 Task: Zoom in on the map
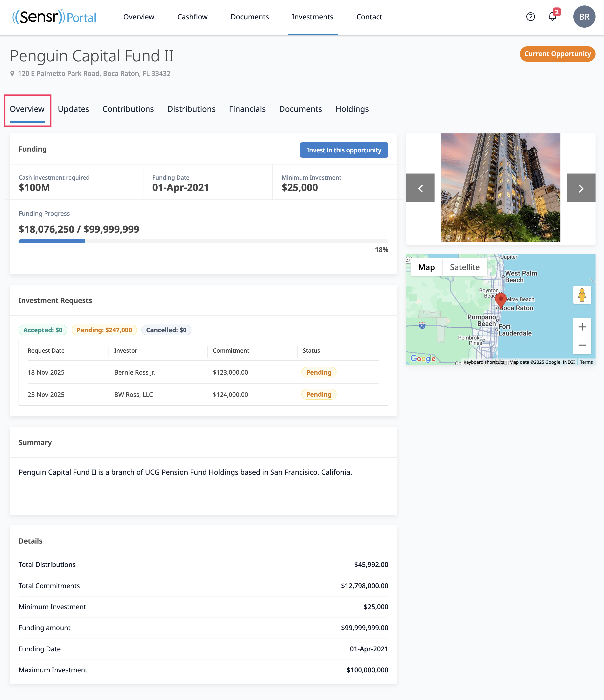[582, 327]
